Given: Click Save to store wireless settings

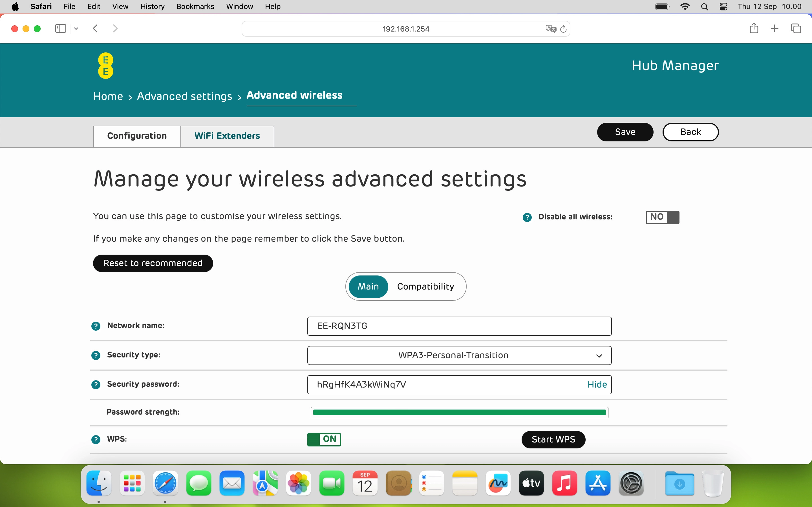Looking at the screenshot, I should point(625,132).
